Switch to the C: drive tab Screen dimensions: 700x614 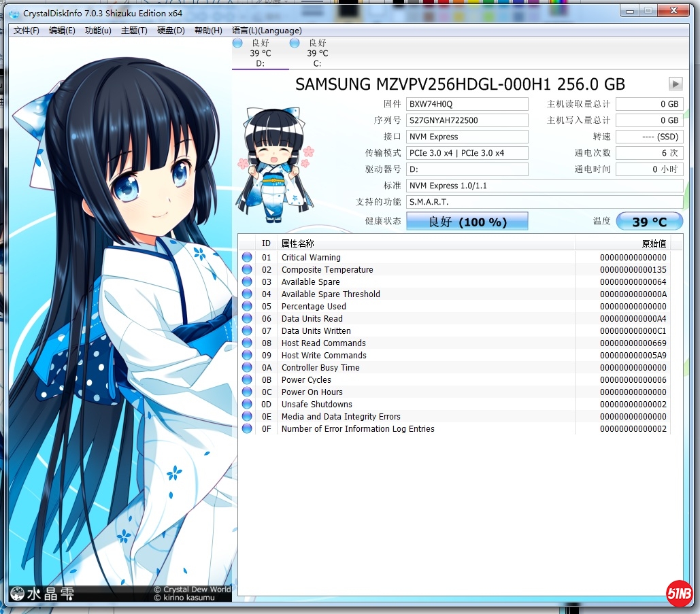pyautogui.click(x=317, y=54)
